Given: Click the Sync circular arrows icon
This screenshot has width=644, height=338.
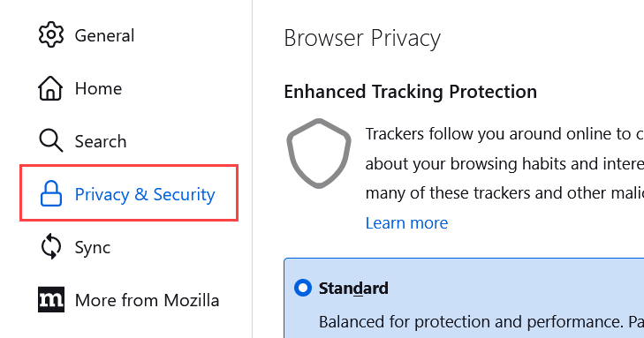Looking at the screenshot, I should click(x=51, y=246).
